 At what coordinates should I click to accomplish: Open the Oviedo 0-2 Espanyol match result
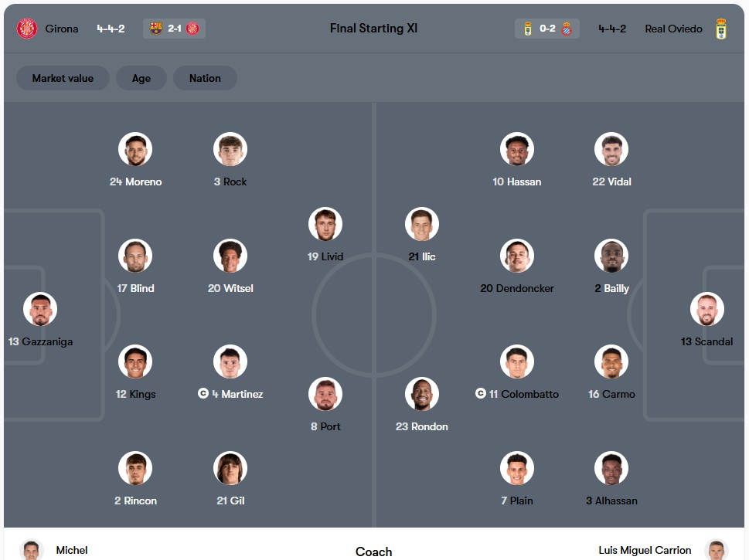(547, 29)
